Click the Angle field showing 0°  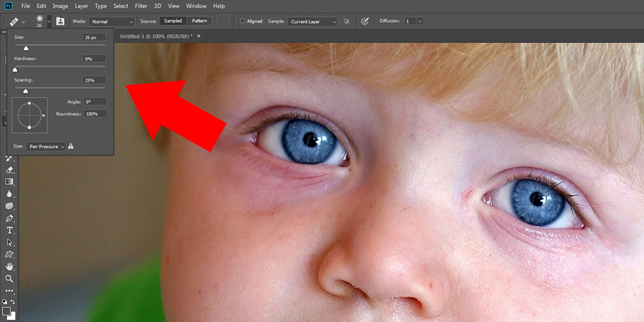point(95,102)
